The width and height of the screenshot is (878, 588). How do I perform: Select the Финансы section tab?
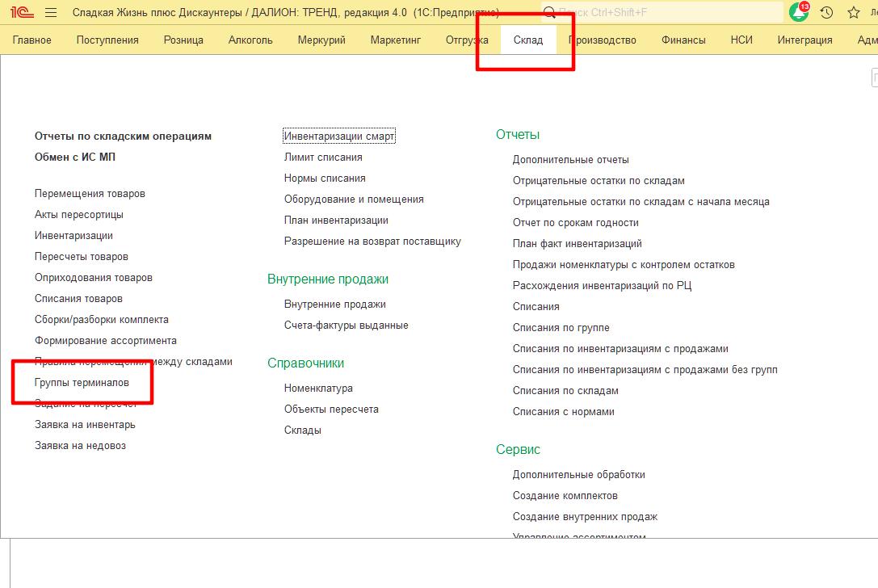pos(683,40)
